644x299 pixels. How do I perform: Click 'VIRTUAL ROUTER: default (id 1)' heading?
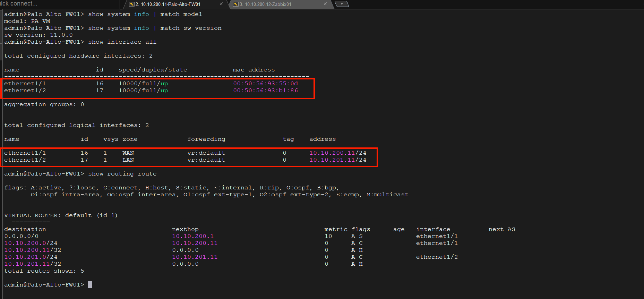pos(61,215)
